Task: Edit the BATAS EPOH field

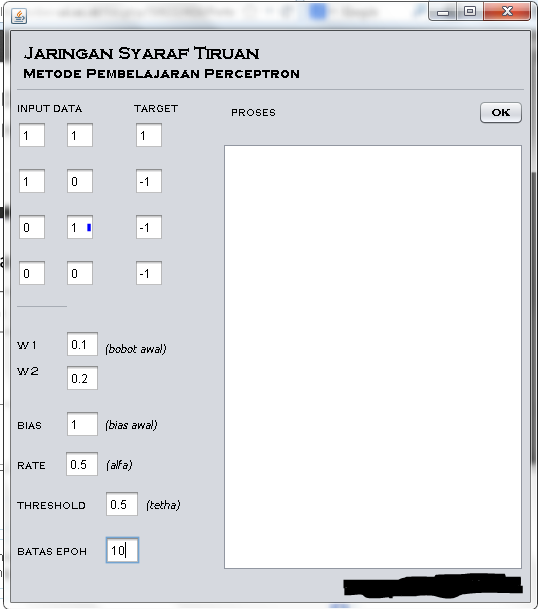Action: [x=122, y=550]
